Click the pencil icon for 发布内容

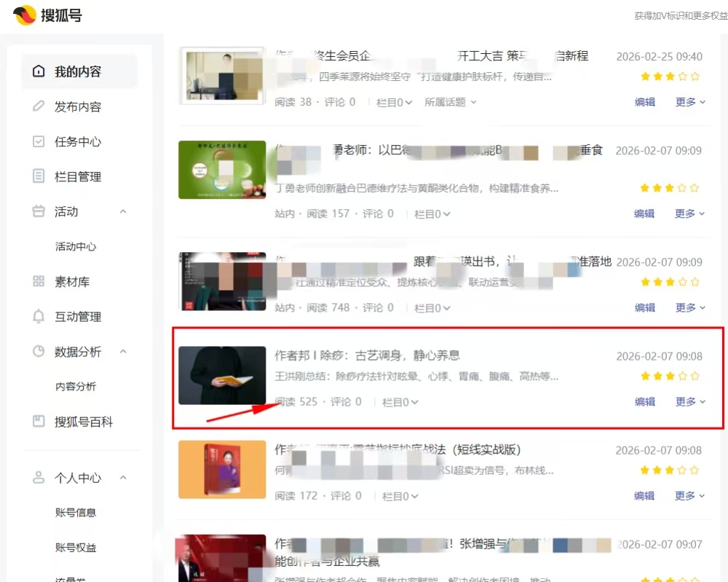coord(39,106)
